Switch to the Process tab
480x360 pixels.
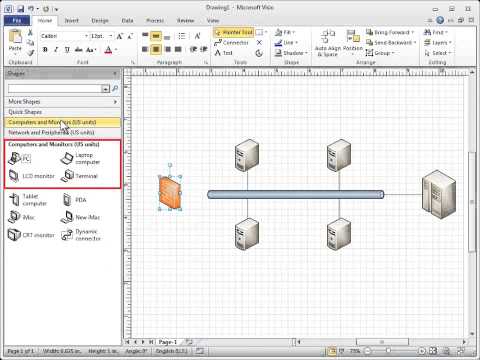[x=155, y=21]
